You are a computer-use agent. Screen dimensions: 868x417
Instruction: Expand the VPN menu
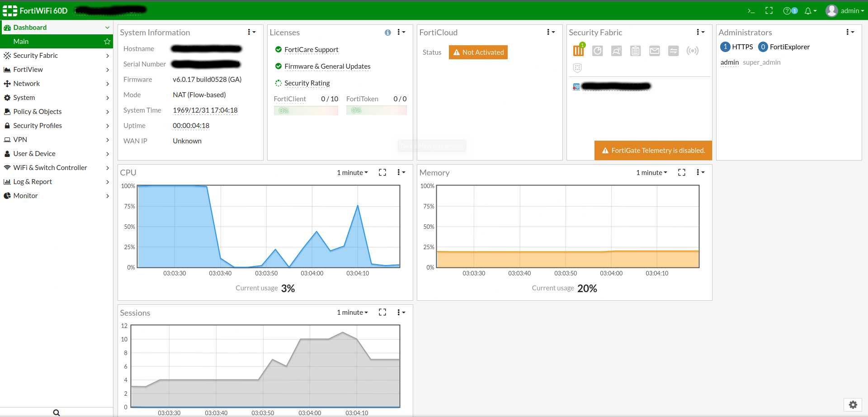57,139
